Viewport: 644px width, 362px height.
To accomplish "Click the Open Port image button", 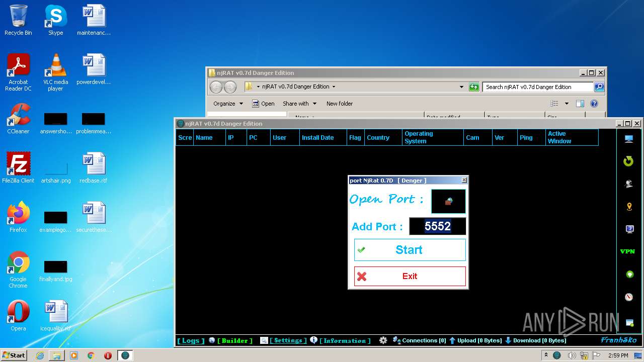I will point(448,201).
